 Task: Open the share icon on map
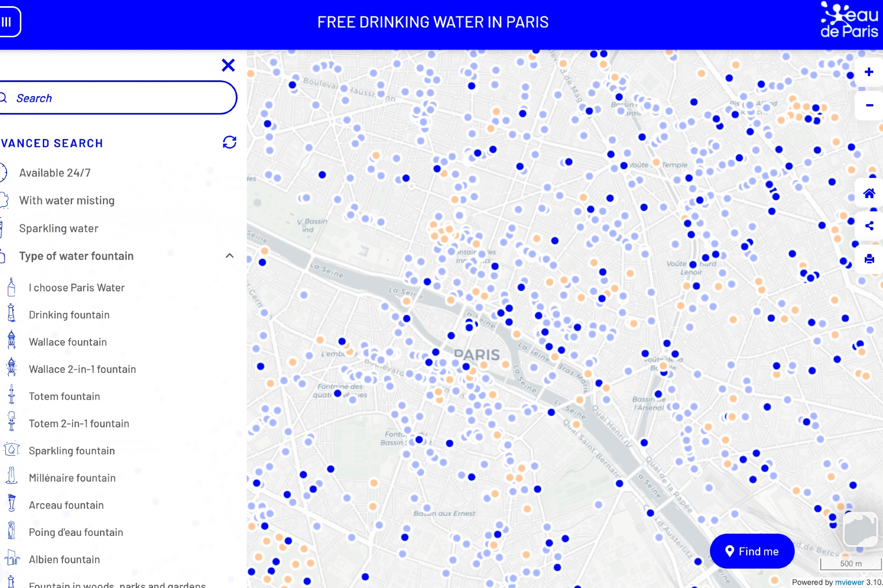(869, 226)
